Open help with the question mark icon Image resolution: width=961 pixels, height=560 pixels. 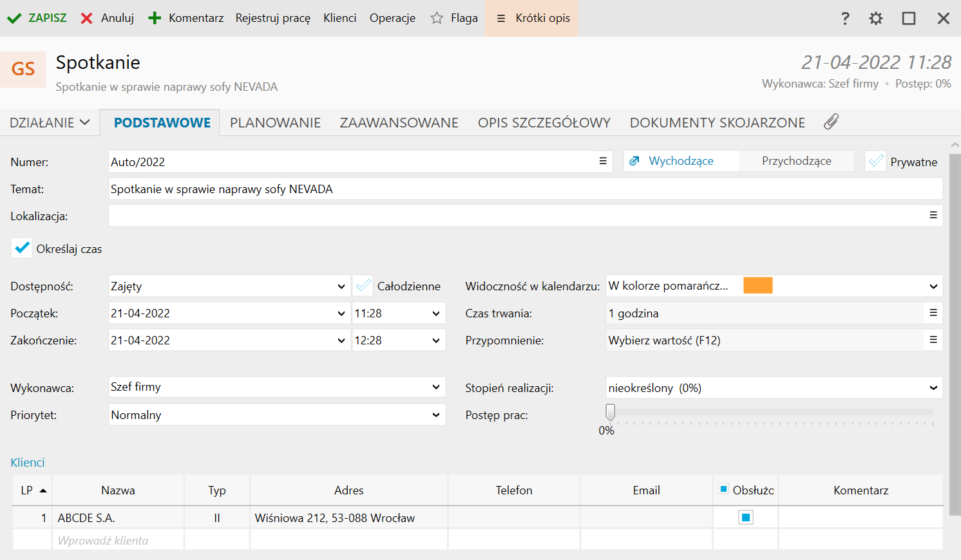click(x=845, y=19)
